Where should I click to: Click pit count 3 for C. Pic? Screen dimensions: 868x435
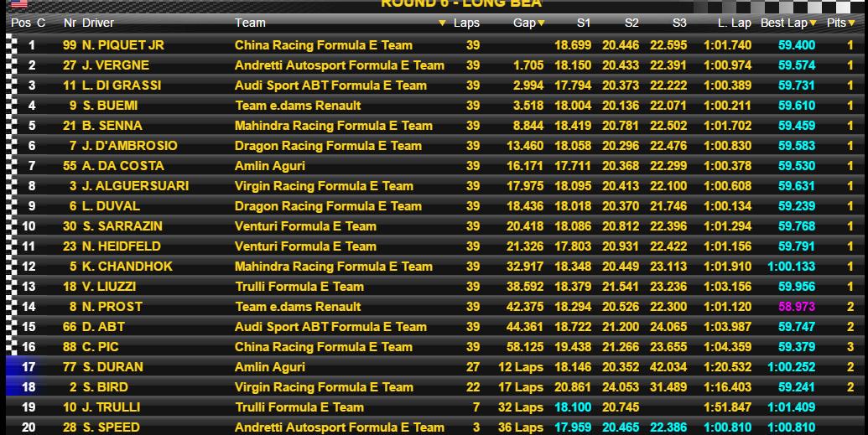tap(850, 347)
